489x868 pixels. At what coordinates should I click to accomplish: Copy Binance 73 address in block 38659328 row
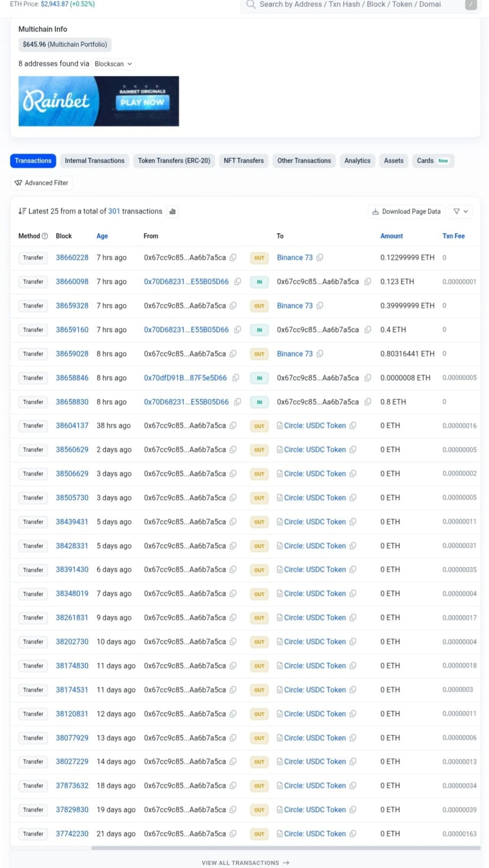coord(320,306)
